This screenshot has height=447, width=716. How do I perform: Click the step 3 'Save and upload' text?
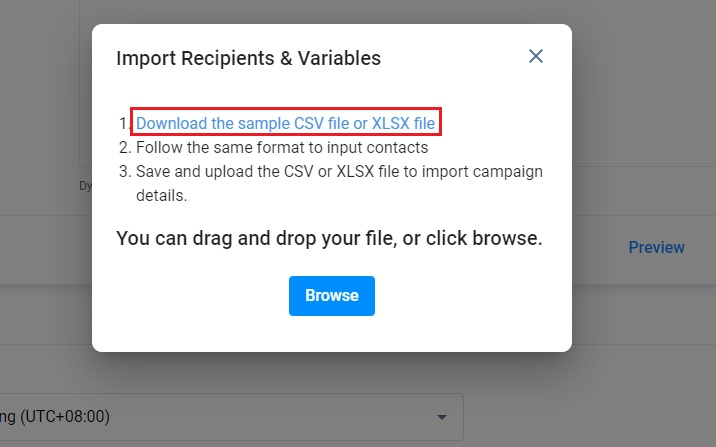[x=339, y=183]
